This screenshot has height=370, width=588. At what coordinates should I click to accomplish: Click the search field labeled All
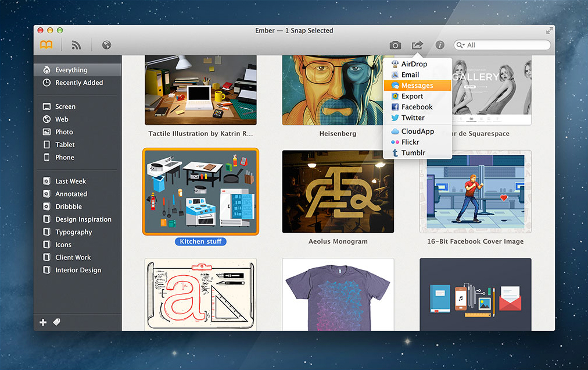point(502,45)
